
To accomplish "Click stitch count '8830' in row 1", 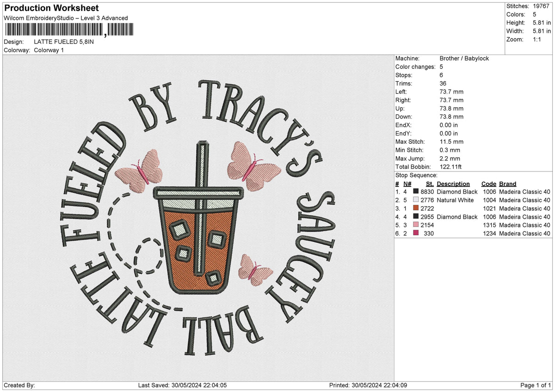I will pyautogui.click(x=427, y=192).
